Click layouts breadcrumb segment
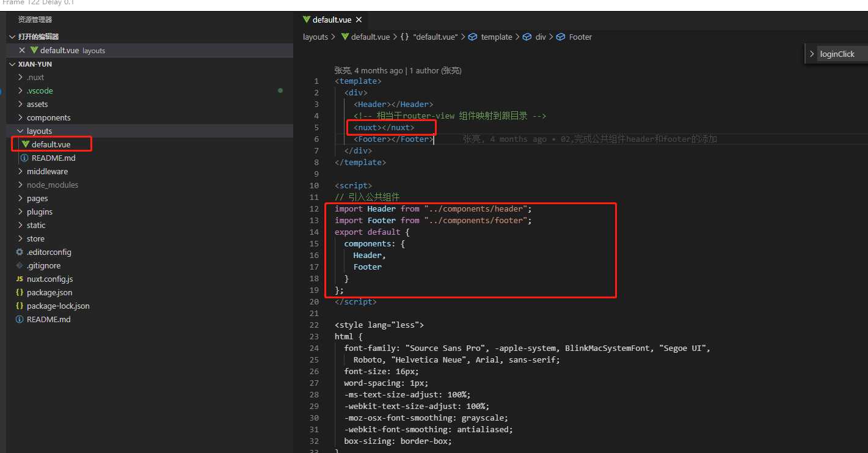Screen dimensions: 868x453 pos(315,37)
